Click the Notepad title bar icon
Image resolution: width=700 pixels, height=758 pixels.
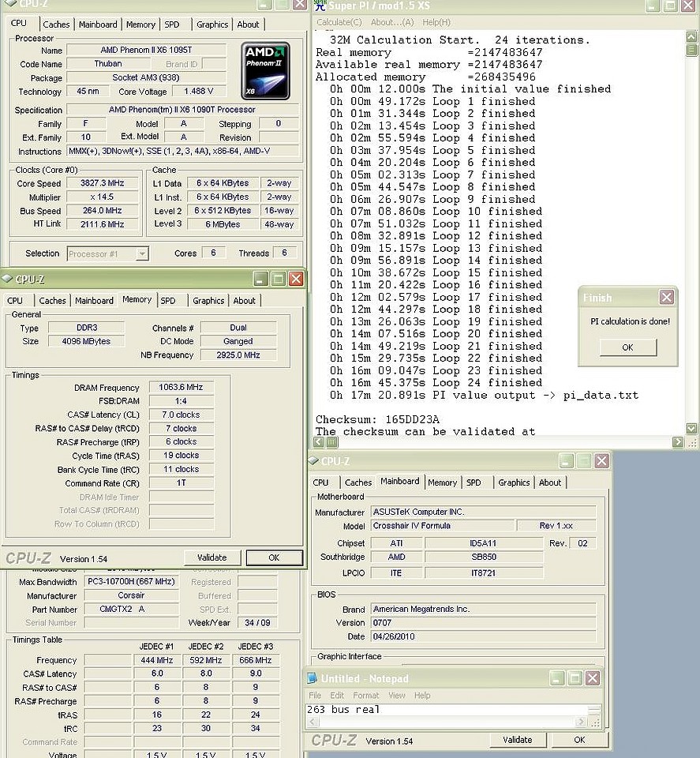pyautogui.click(x=312, y=678)
